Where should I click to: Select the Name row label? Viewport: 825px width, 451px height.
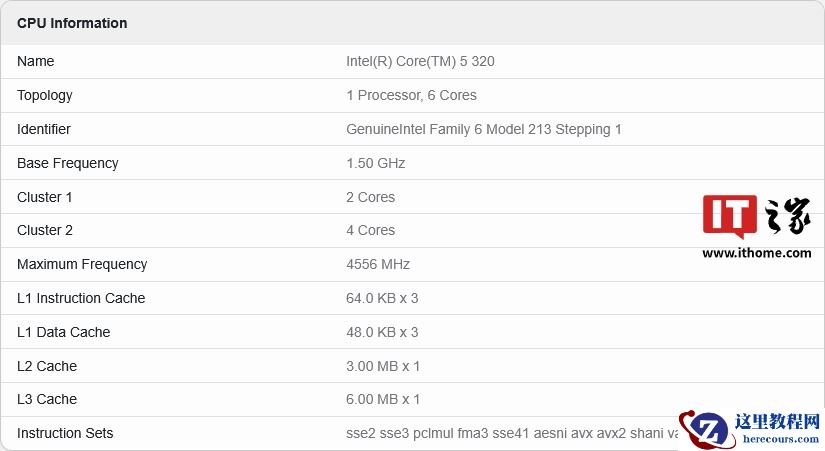click(x=36, y=61)
